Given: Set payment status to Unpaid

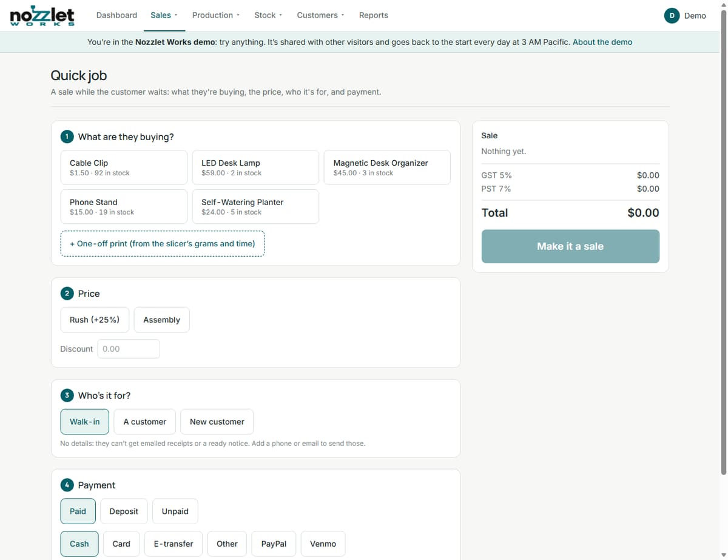Looking at the screenshot, I should pos(175,511).
